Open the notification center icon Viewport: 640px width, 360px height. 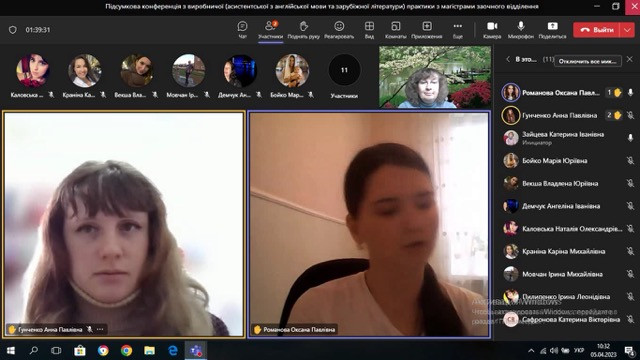pos(629,351)
